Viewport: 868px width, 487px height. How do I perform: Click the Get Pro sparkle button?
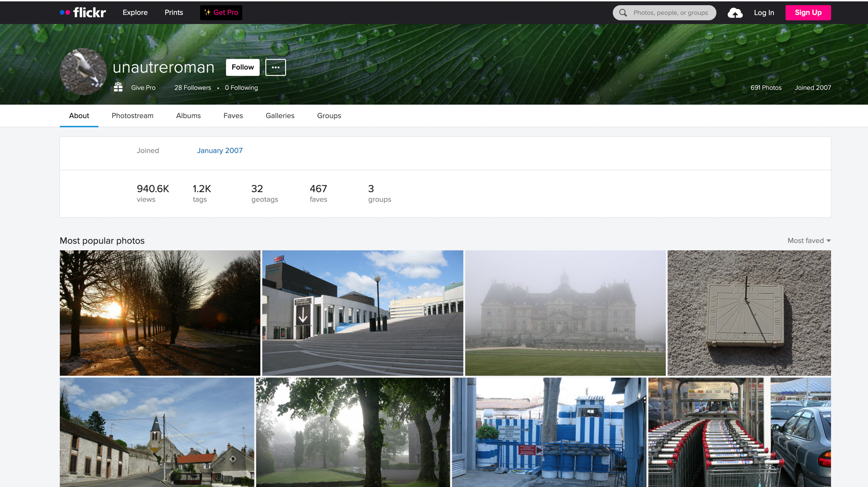[221, 13]
